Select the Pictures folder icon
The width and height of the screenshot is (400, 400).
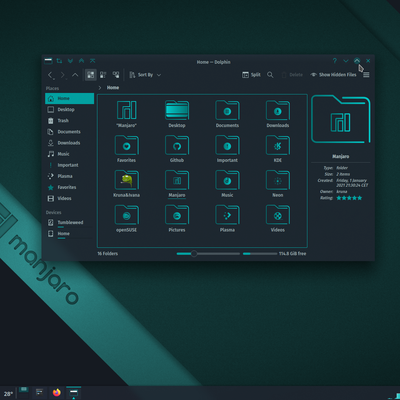[x=177, y=215]
